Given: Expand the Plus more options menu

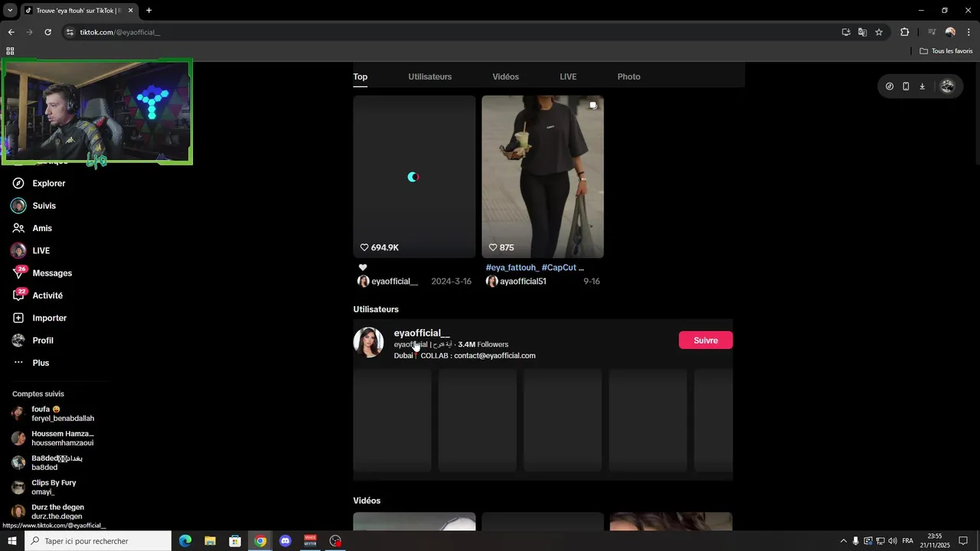Looking at the screenshot, I should 41,363.
